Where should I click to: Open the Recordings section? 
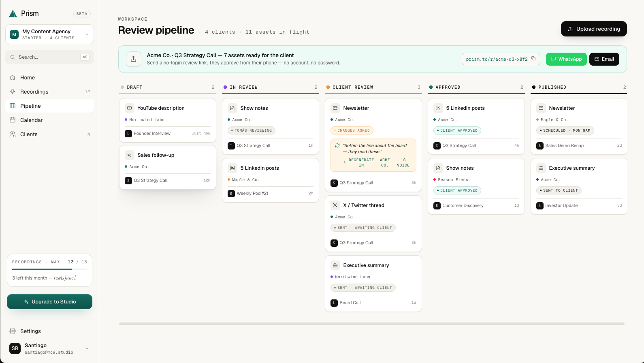(x=50, y=92)
